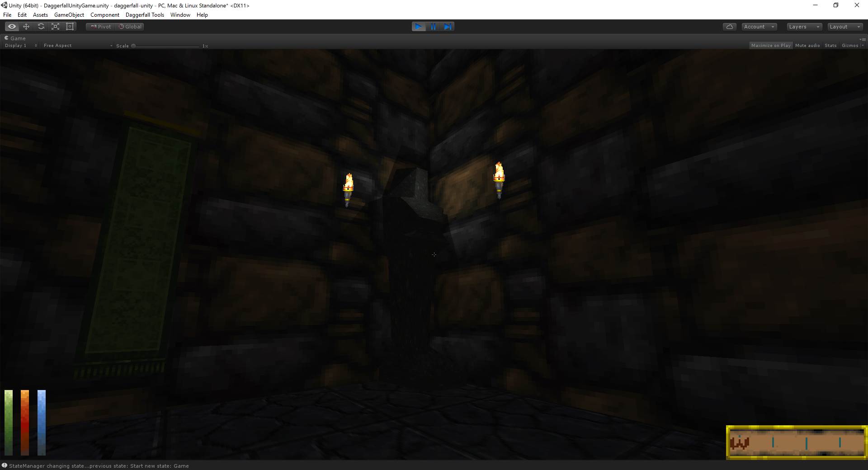The image size is (868, 470).
Task: Open the Layers dropdown
Action: coord(804,27)
